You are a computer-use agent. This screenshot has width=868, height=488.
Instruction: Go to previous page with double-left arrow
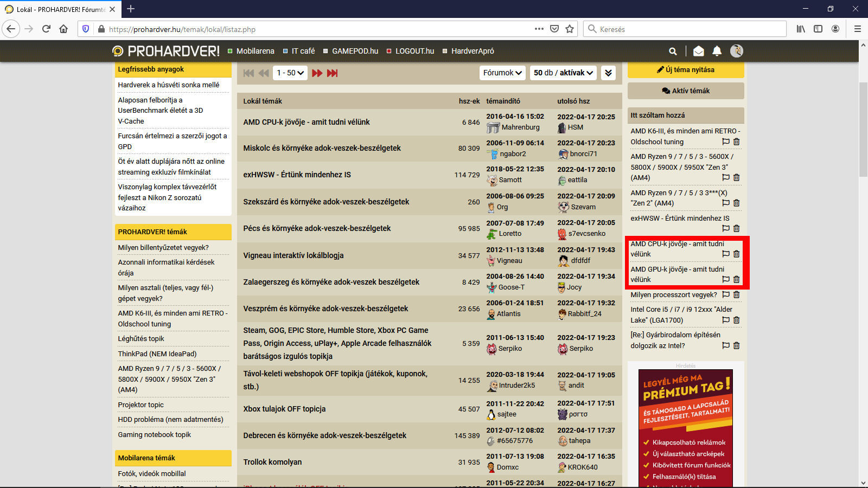click(x=264, y=73)
